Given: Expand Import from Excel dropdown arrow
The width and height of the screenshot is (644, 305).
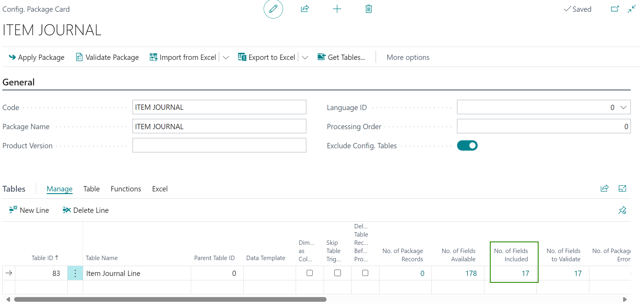Looking at the screenshot, I should [x=226, y=58].
